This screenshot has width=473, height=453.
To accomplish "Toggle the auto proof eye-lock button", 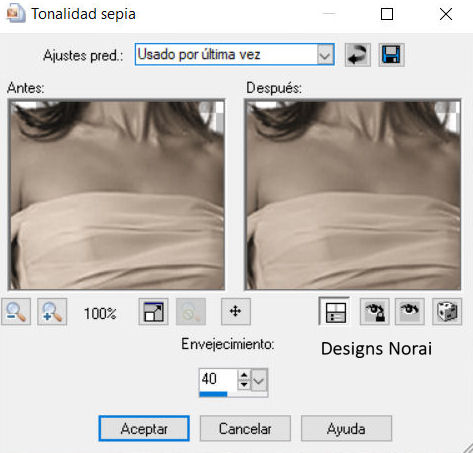I will pyautogui.click(x=374, y=311).
